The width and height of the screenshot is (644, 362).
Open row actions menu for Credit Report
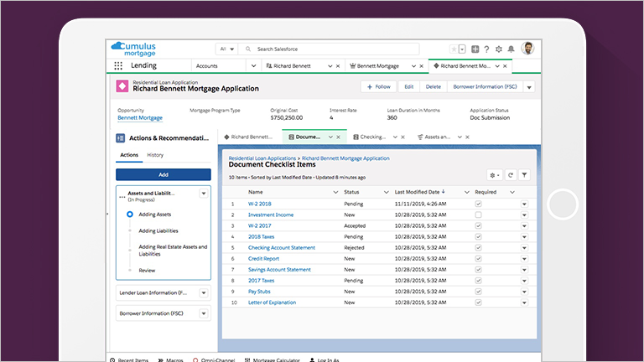pos(524,259)
